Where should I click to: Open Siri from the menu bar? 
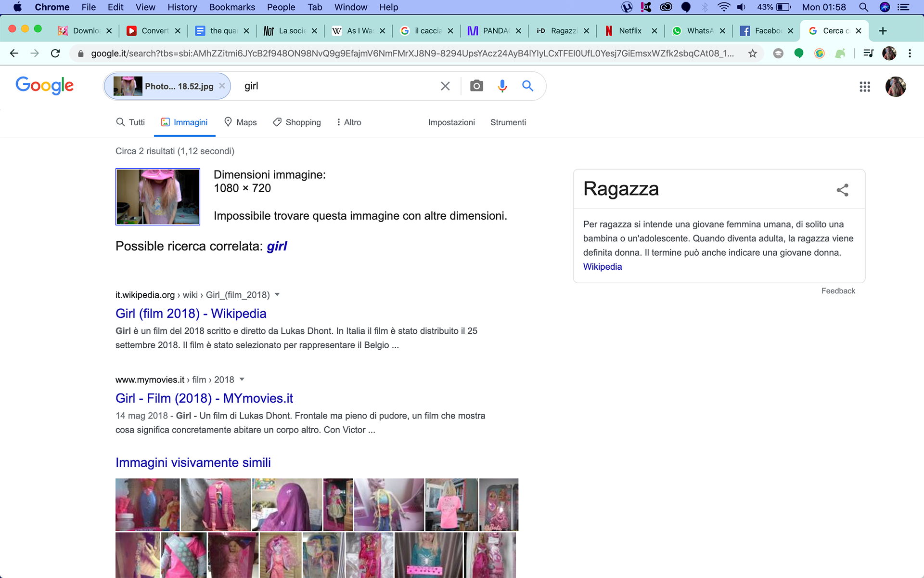[885, 7]
